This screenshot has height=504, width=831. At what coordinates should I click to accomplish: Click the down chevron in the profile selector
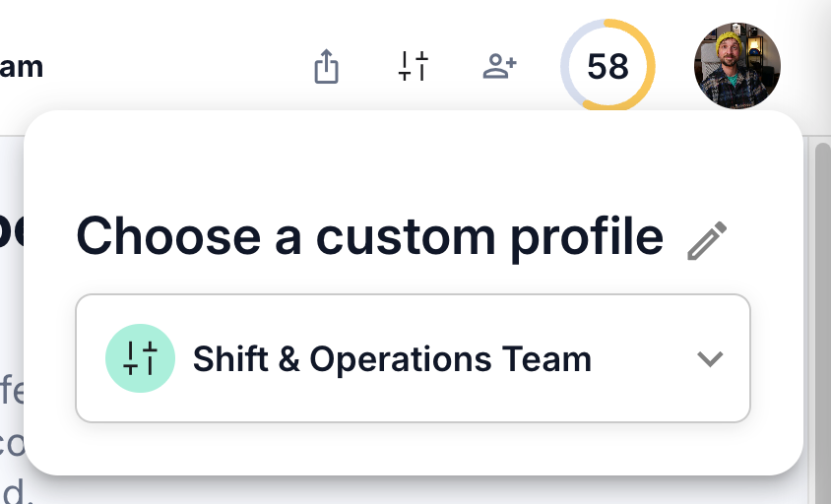pos(710,358)
